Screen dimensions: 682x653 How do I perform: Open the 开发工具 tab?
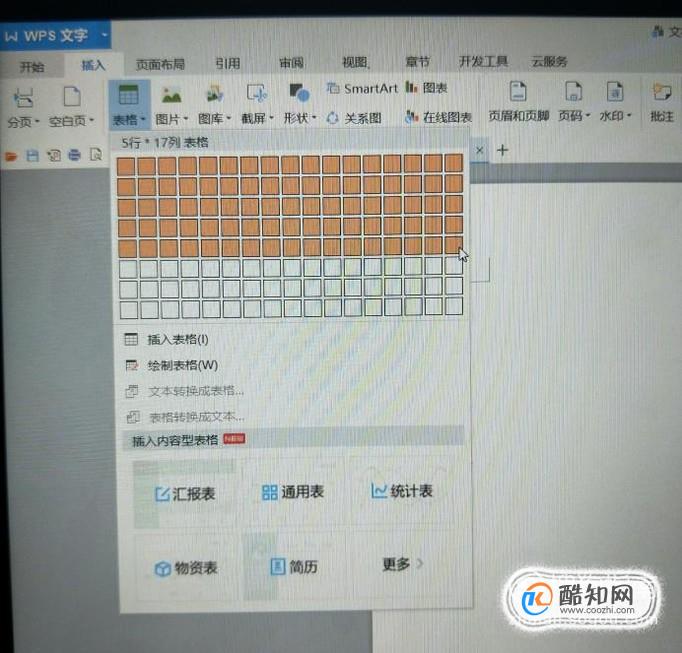(483, 61)
